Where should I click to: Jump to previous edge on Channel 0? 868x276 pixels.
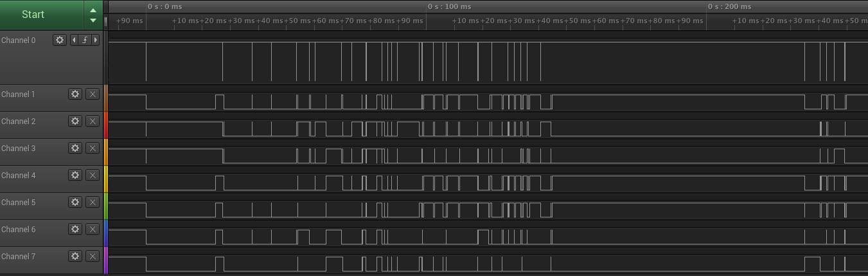(75, 40)
